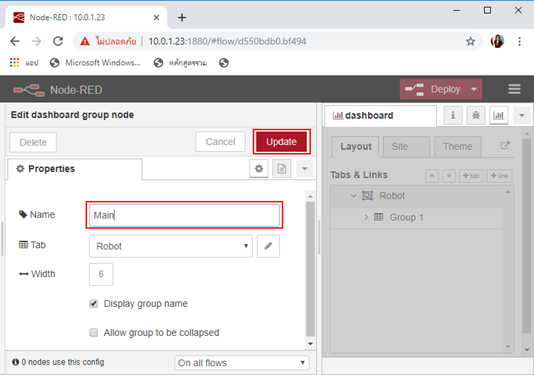Open the หลักสูตรรวม bookmark

point(180,63)
